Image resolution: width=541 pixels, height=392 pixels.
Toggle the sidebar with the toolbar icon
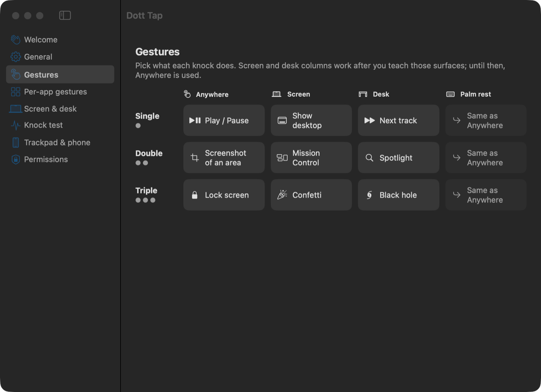65,15
